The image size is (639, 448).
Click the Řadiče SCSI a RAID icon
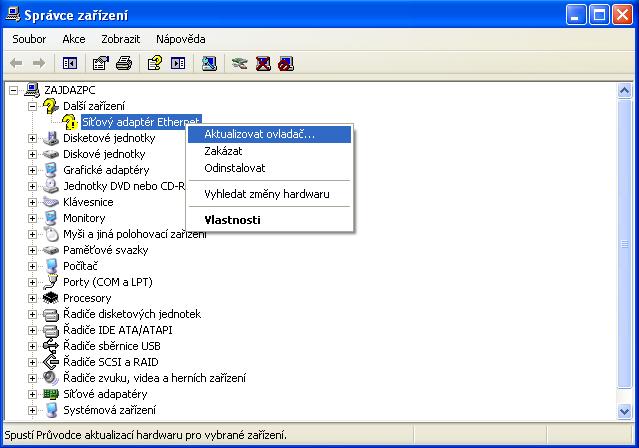[51, 362]
